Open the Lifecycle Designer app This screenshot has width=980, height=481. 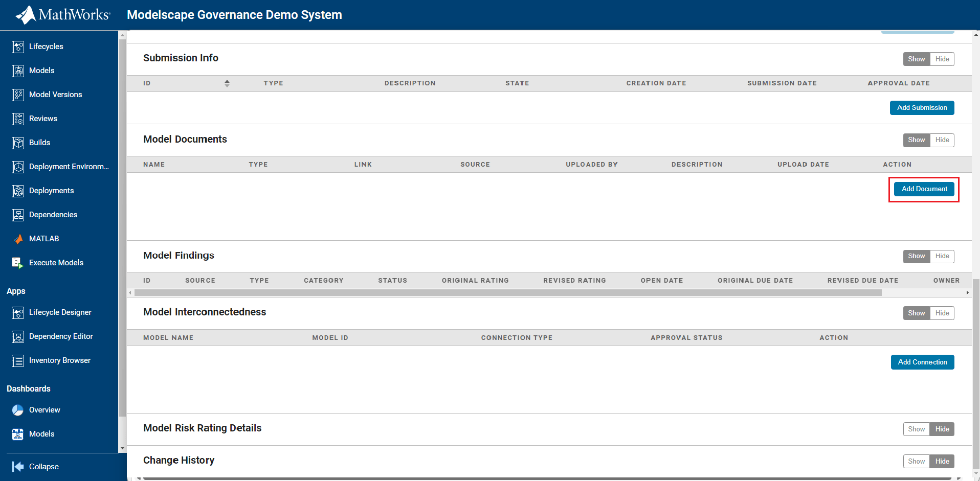click(18, 312)
